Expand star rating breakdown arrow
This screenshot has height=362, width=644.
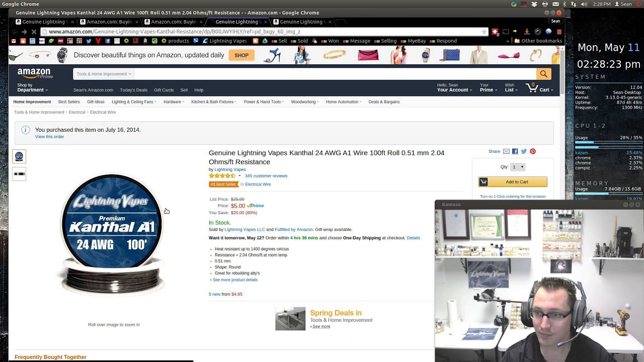pyautogui.click(x=239, y=176)
